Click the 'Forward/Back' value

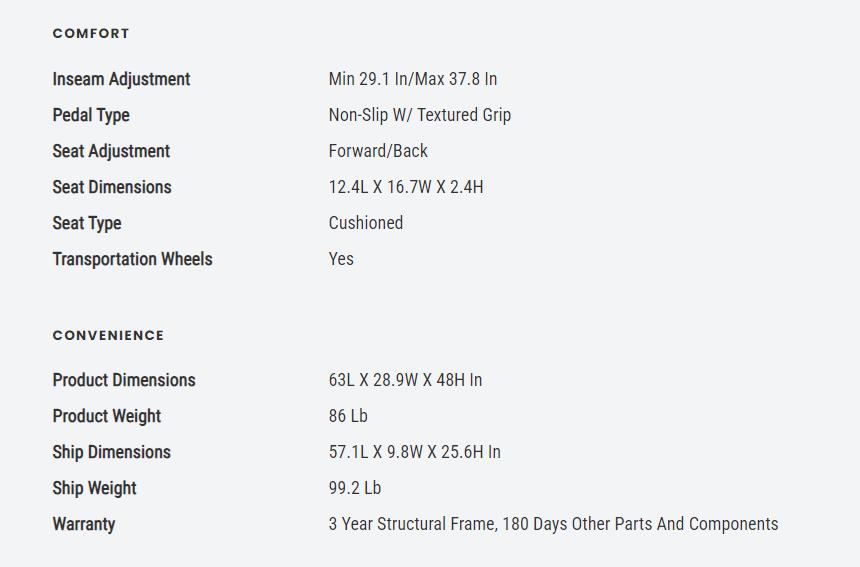378,151
